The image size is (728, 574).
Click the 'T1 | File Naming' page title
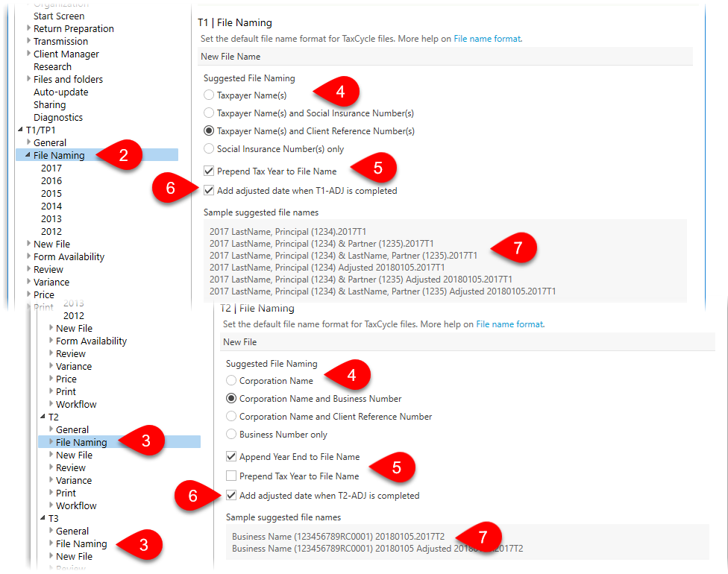point(234,23)
